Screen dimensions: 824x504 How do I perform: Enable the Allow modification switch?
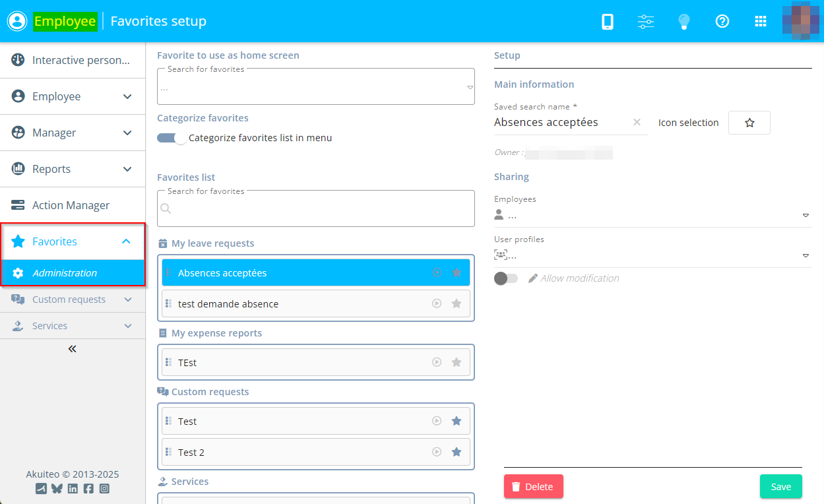(505, 278)
